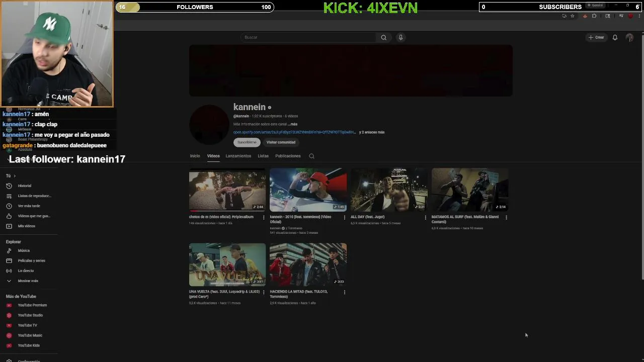Open the notifications bell
The height and width of the screenshot is (362, 644).
click(x=615, y=37)
